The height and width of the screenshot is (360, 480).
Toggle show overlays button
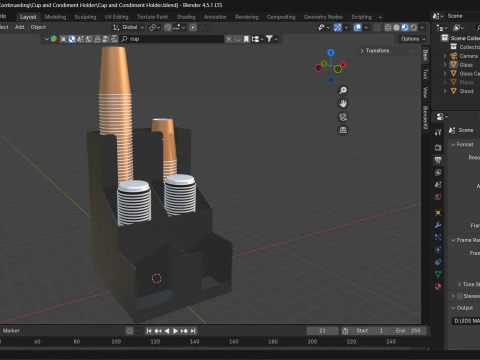click(x=357, y=27)
